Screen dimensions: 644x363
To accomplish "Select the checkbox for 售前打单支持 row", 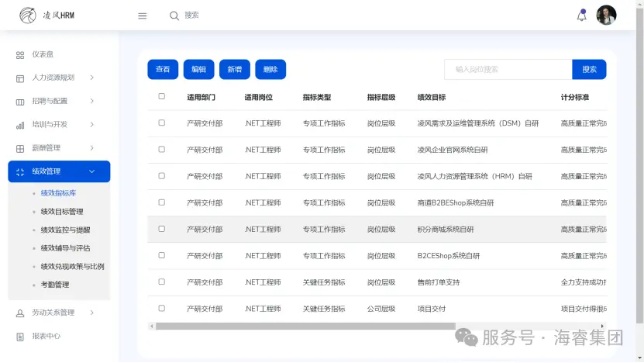I will [x=162, y=282].
